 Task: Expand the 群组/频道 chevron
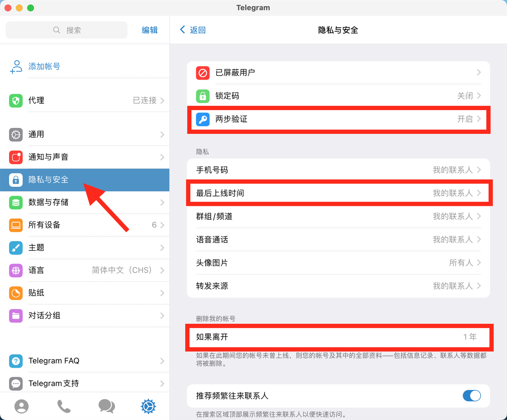tap(479, 216)
